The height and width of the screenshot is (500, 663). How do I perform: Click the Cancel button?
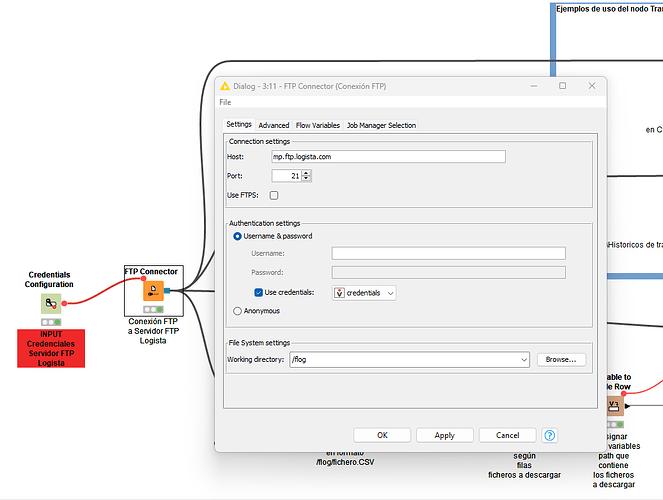[507, 435]
